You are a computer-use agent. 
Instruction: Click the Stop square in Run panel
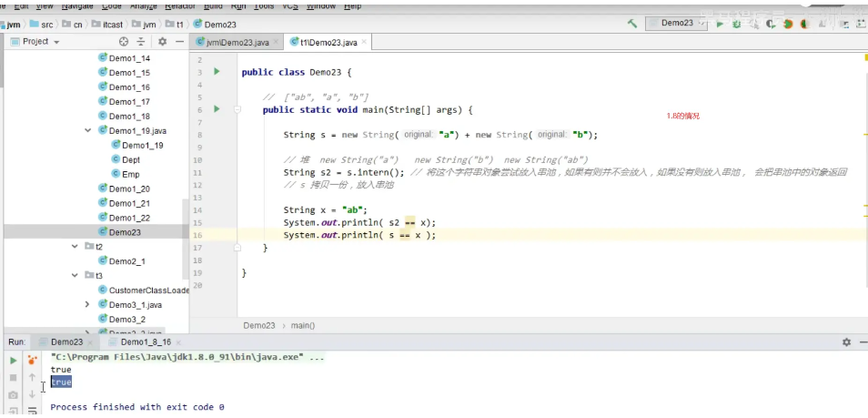coord(14,378)
